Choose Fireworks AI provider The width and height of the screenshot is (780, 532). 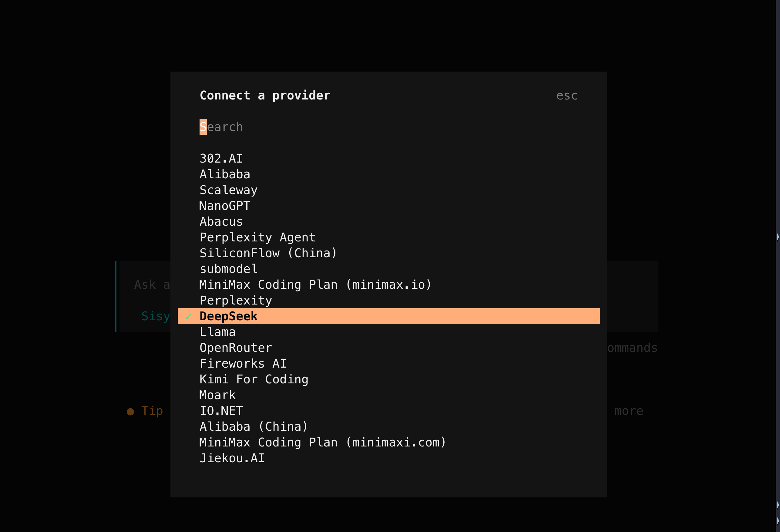(x=243, y=363)
